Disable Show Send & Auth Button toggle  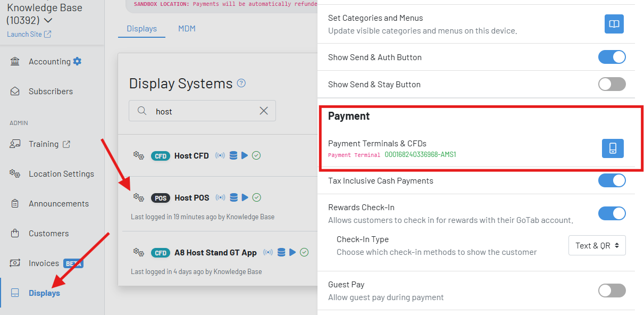[x=612, y=57]
